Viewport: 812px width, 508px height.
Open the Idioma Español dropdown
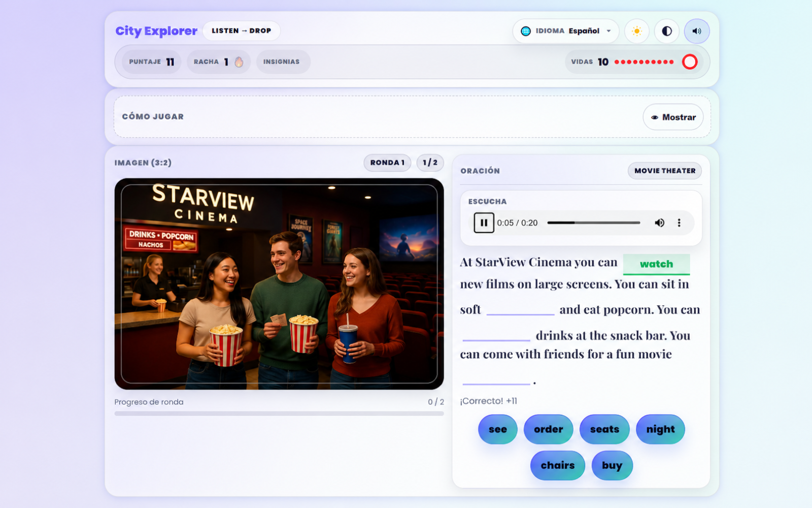pos(566,31)
